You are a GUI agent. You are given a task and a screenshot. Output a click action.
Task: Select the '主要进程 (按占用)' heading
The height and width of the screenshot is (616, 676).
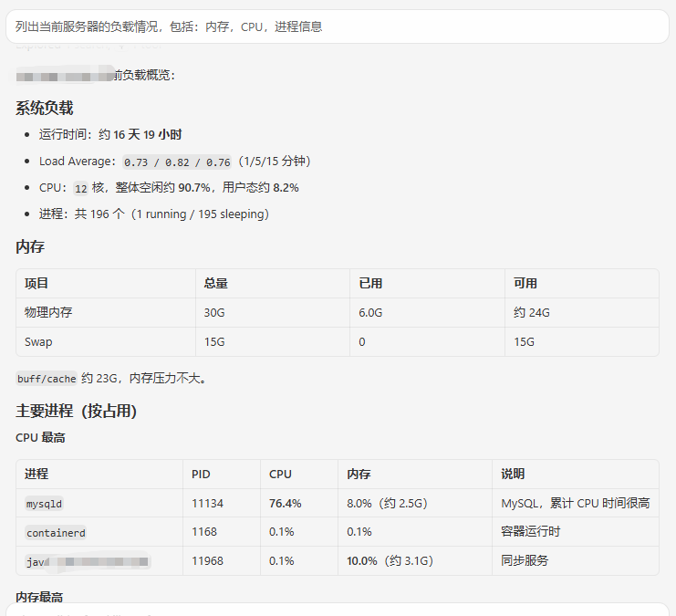click(x=77, y=411)
